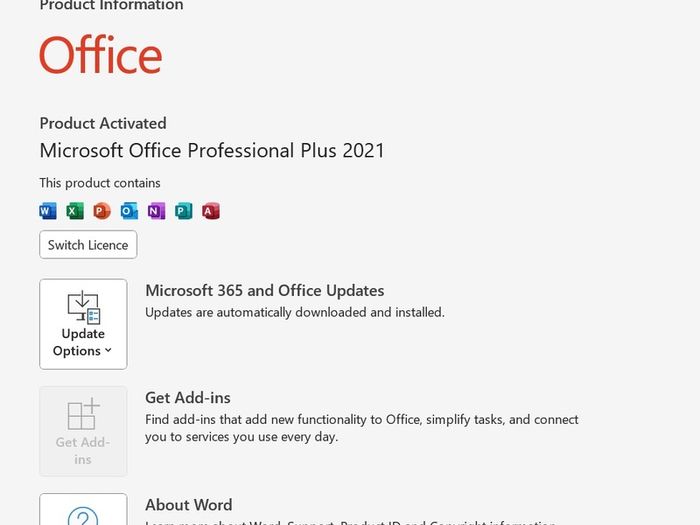Click the greyed-out Get Add-ins button
700x525 pixels.
[83, 431]
